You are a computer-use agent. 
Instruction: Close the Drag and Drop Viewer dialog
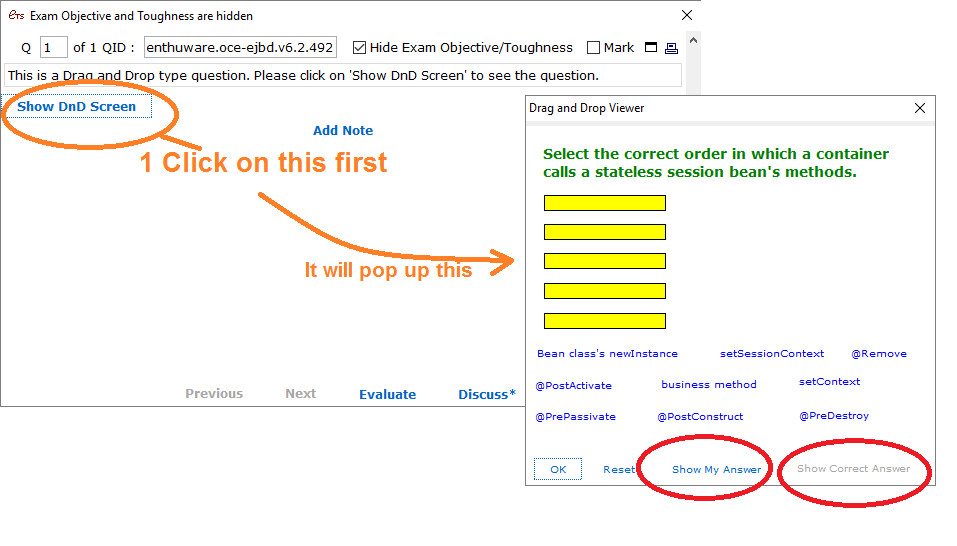coord(920,108)
